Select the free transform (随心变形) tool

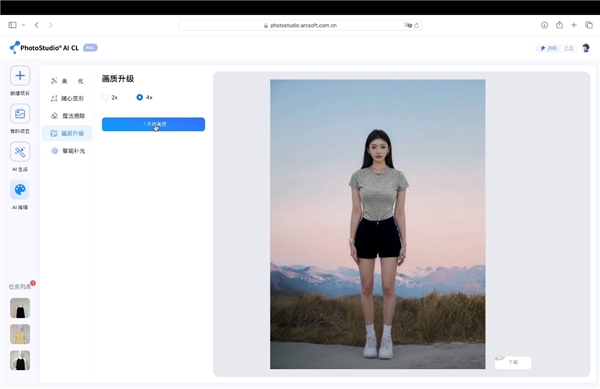(x=67, y=98)
